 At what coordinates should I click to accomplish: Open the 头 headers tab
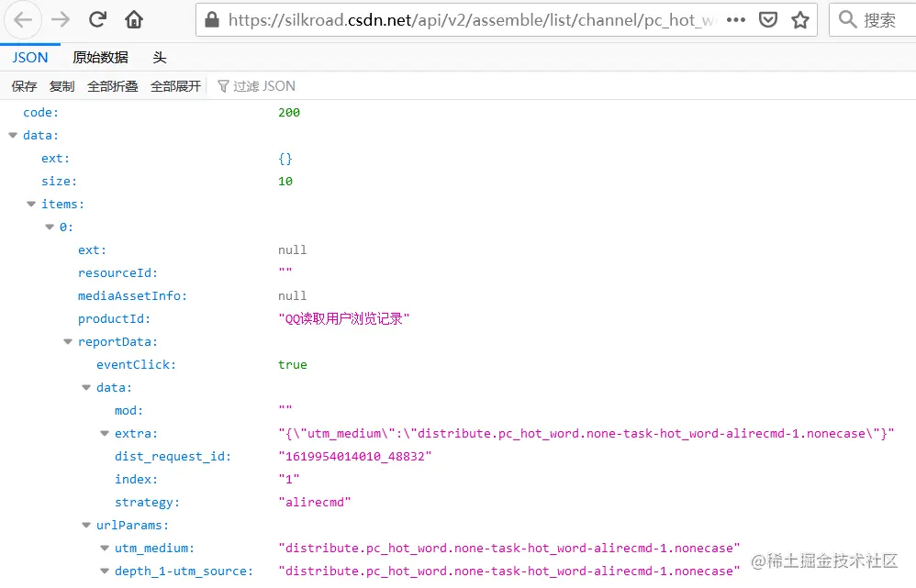160,57
